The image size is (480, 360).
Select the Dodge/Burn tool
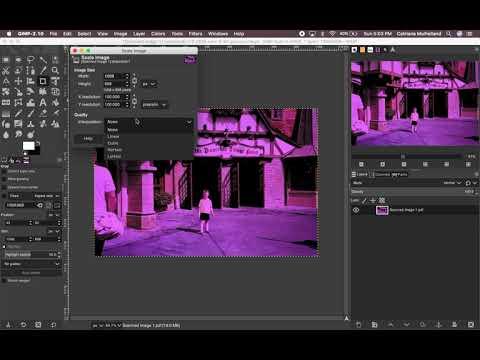coord(31,135)
